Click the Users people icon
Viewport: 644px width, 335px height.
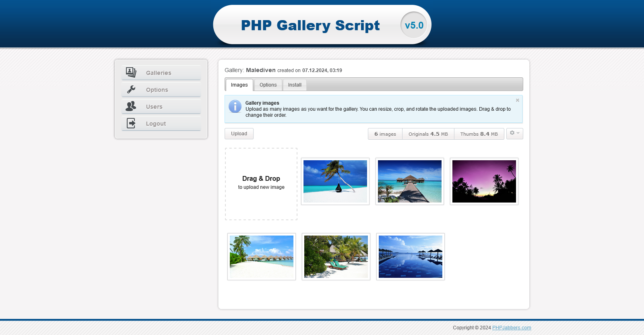[131, 106]
